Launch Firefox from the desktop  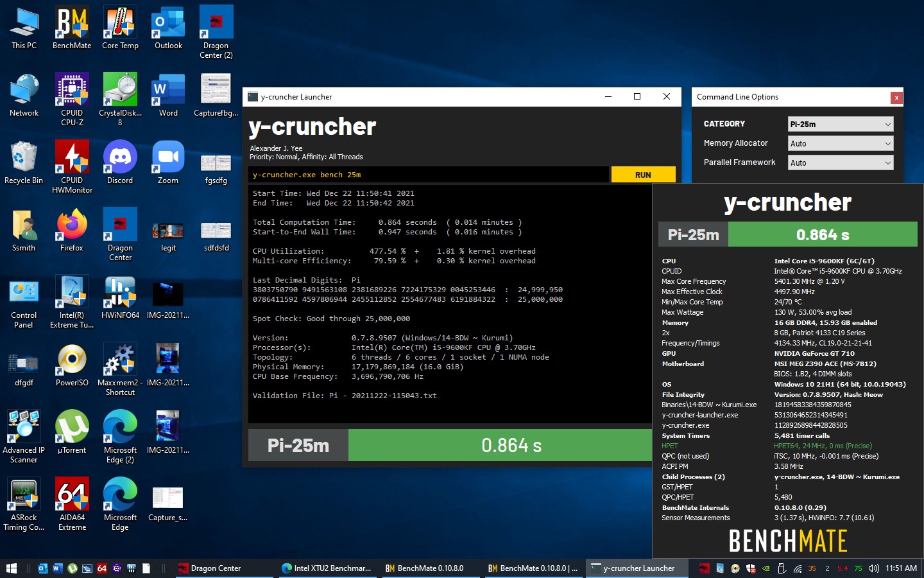[72, 230]
